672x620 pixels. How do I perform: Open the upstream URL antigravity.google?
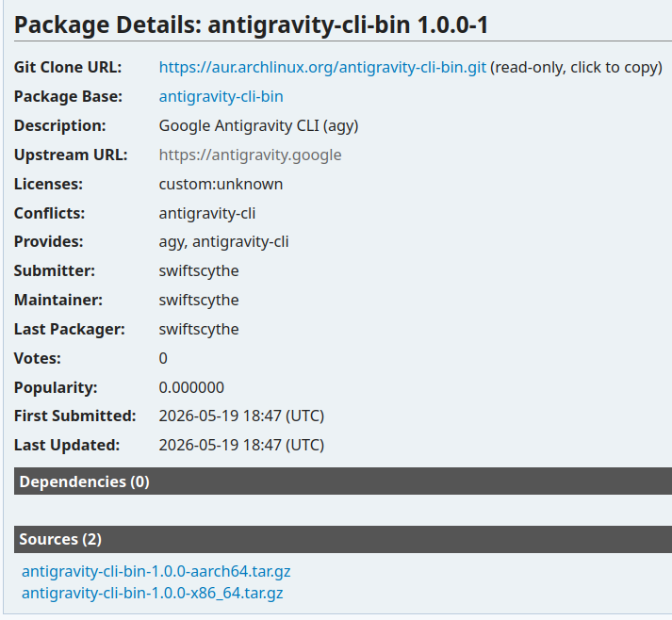click(251, 155)
